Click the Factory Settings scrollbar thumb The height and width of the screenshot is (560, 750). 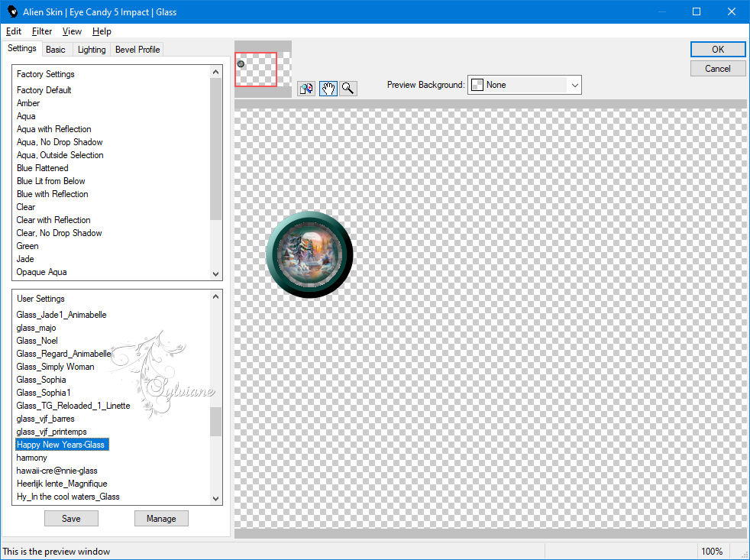(x=215, y=149)
